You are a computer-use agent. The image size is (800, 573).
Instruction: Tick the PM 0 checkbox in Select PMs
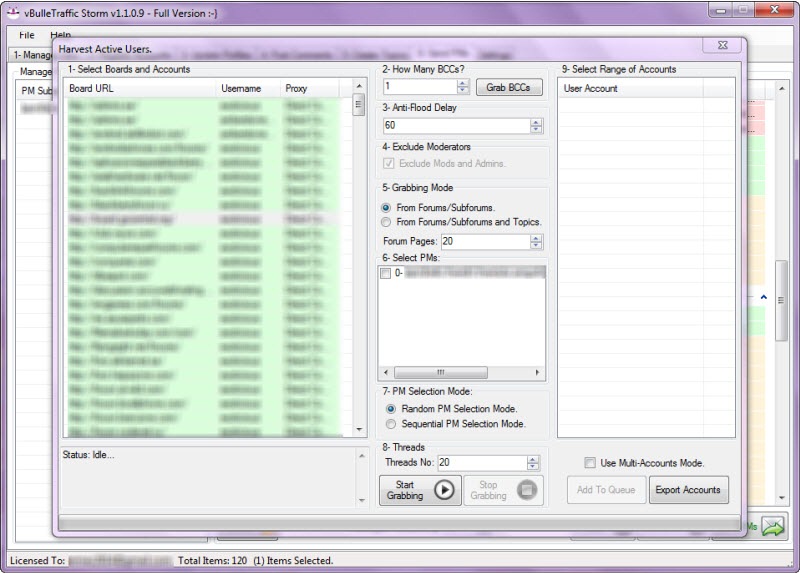(x=385, y=272)
